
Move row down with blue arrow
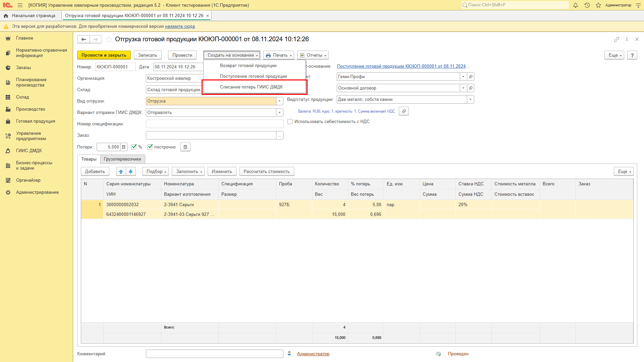point(131,172)
